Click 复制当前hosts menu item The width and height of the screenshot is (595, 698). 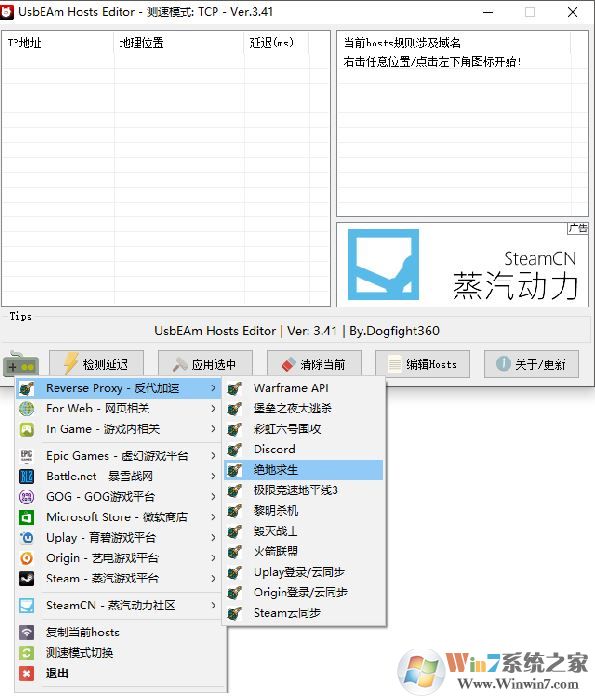[121, 632]
